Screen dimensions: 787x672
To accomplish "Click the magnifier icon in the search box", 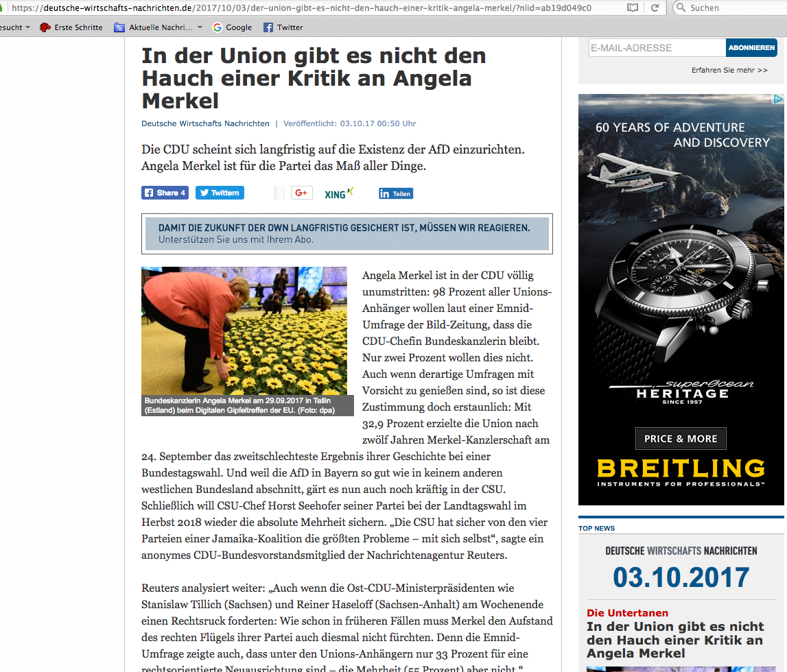I will (x=681, y=8).
